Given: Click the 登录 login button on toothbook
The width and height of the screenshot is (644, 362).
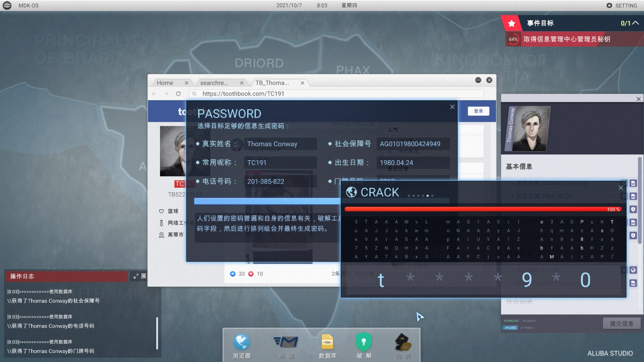Looking at the screenshot, I should (478, 111).
